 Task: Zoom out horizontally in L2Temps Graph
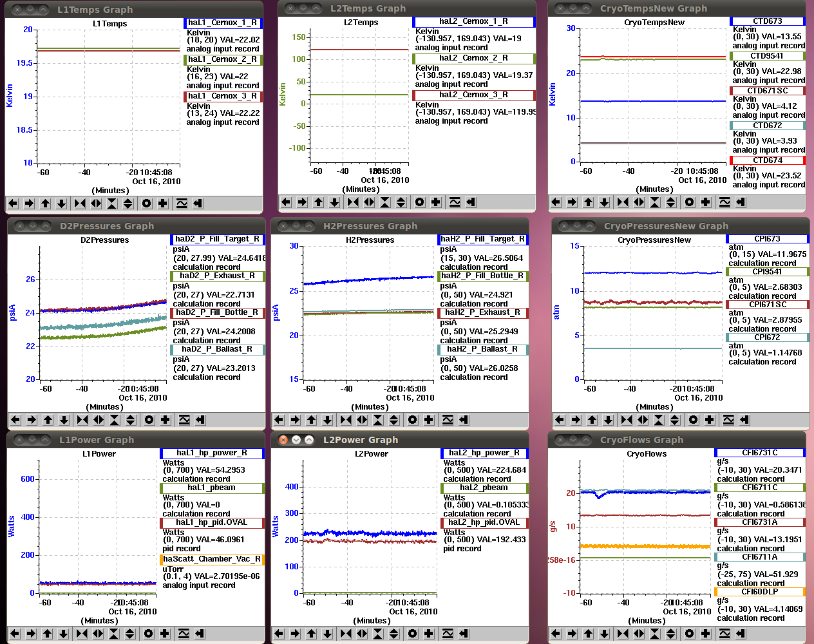[369, 202]
